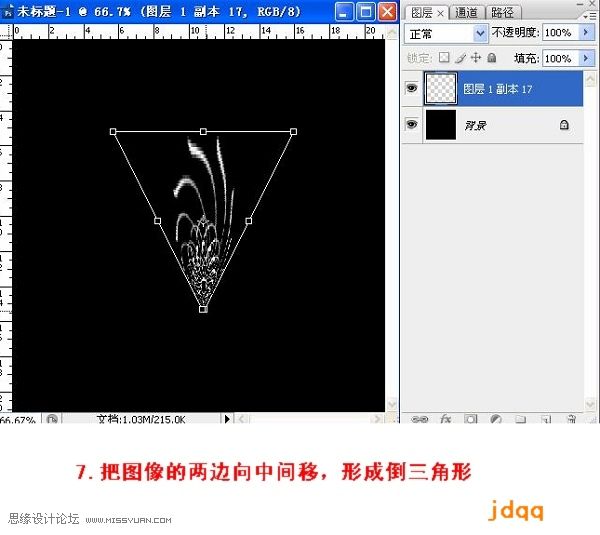Close the panel group with top X
The height and width of the screenshot is (535, 600).
click(593, 3)
